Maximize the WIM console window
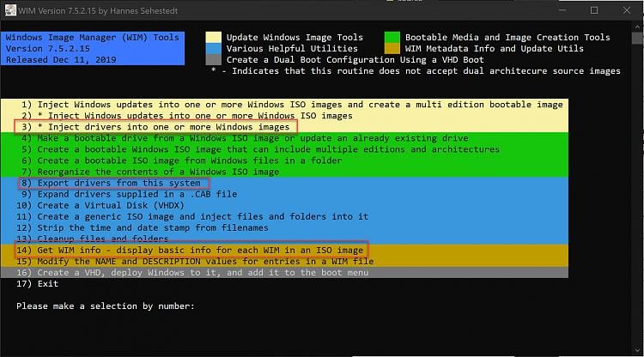 [x=594, y=10]
